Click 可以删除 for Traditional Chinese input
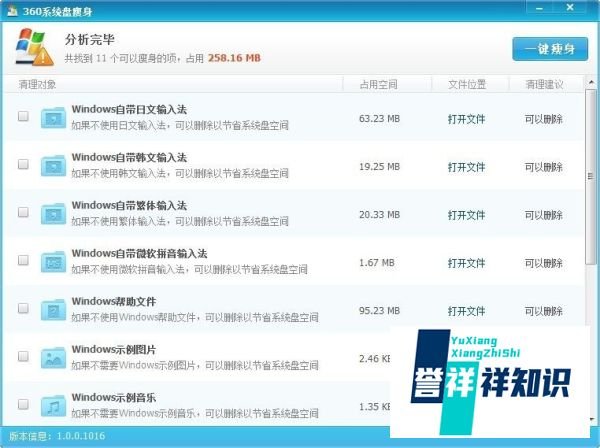Screen dimensions: 600x448 click(544, 215)
